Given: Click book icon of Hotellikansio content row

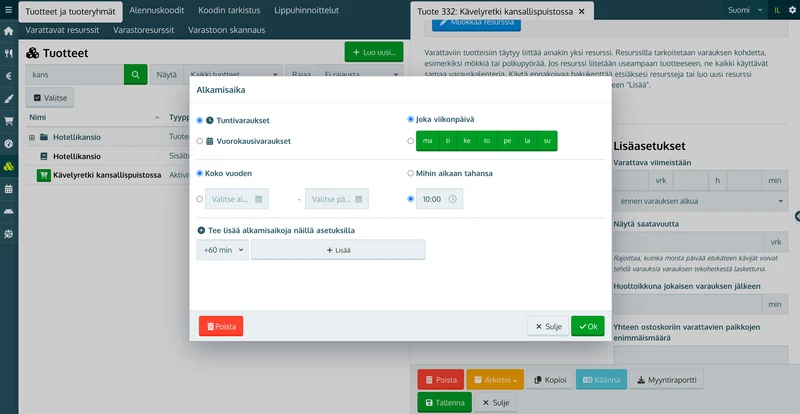Looking at the screenshot, I should coord(44,156).
